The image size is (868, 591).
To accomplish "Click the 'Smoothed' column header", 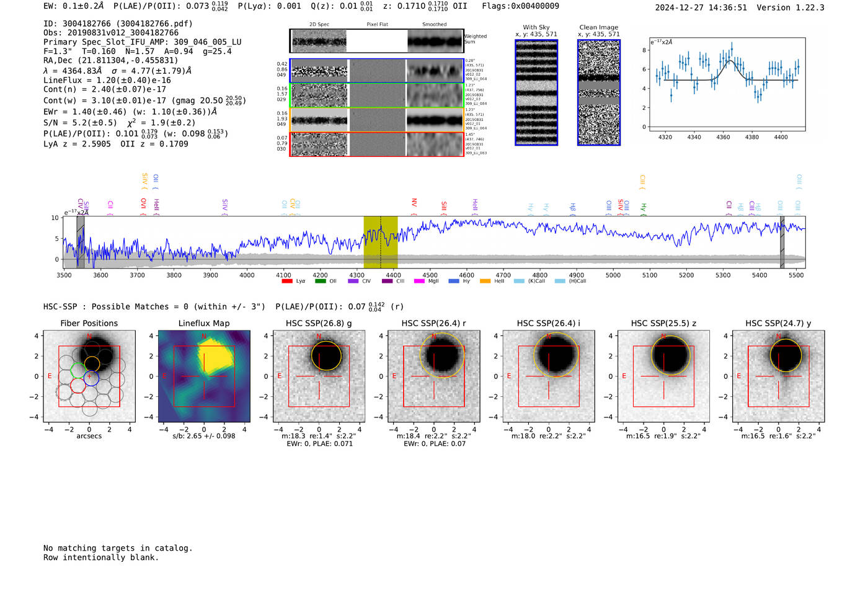I will pyautogui.click(x=435, y=25).
